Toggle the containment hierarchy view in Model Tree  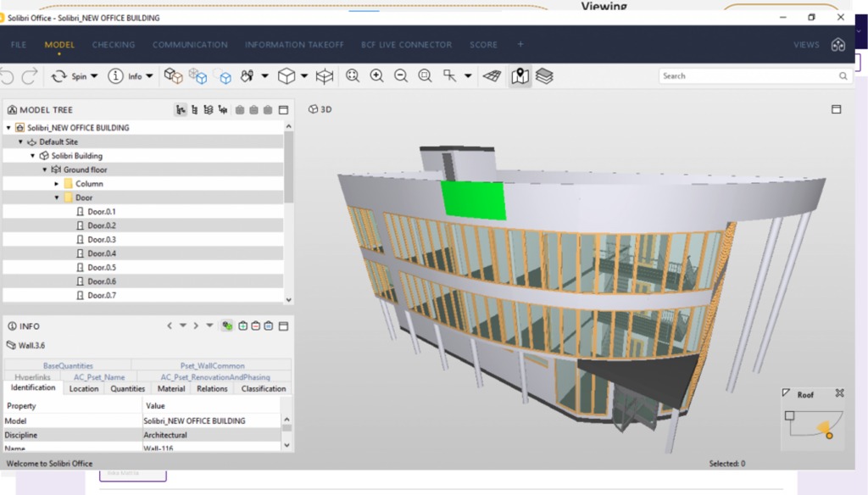tap(181, 110)
